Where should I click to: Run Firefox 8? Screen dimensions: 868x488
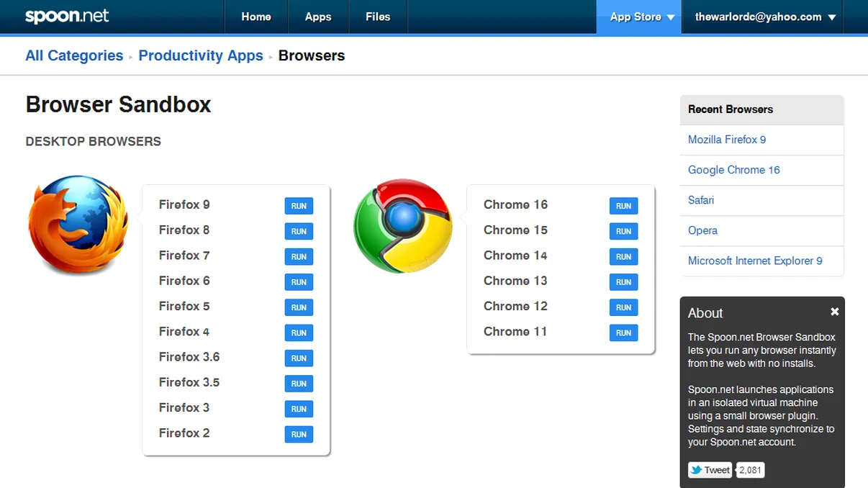(299, 231)
